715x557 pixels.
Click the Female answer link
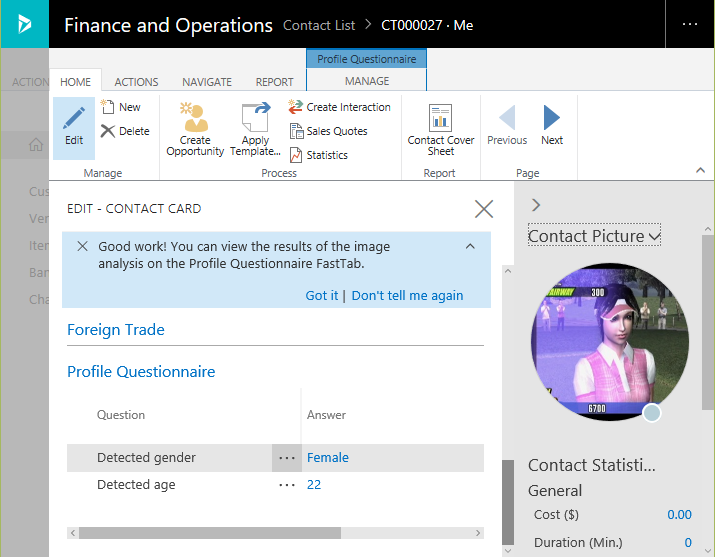(327, 458)
